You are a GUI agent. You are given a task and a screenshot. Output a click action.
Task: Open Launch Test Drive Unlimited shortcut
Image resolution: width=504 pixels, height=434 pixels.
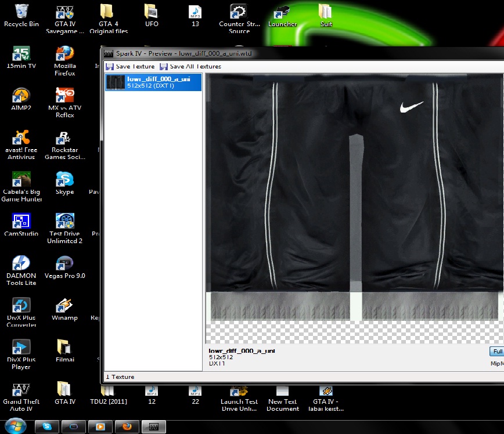[239, 399]
